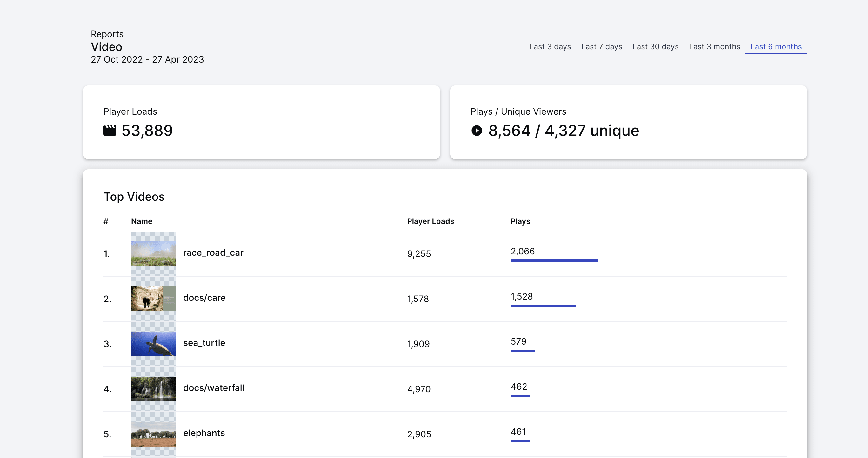
Task: Click the Video report header link
Action: (x=106, y=47)
